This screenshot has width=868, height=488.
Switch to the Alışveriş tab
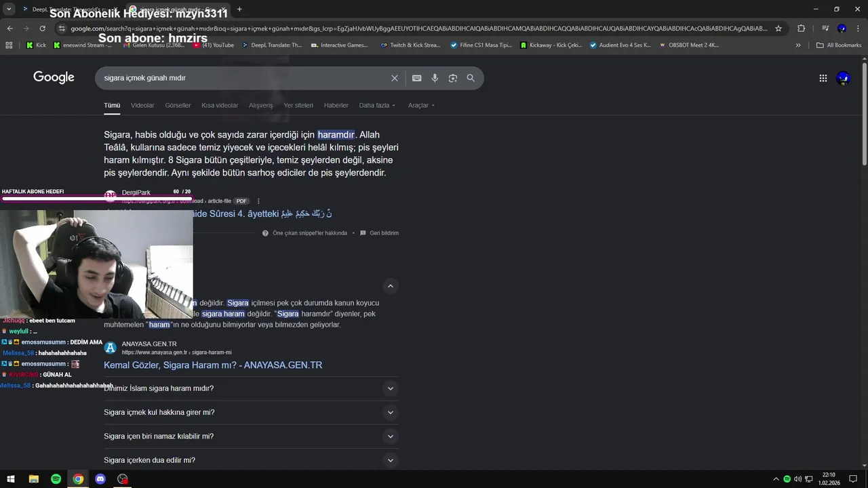pyautogui.click(x=260, y=106)
